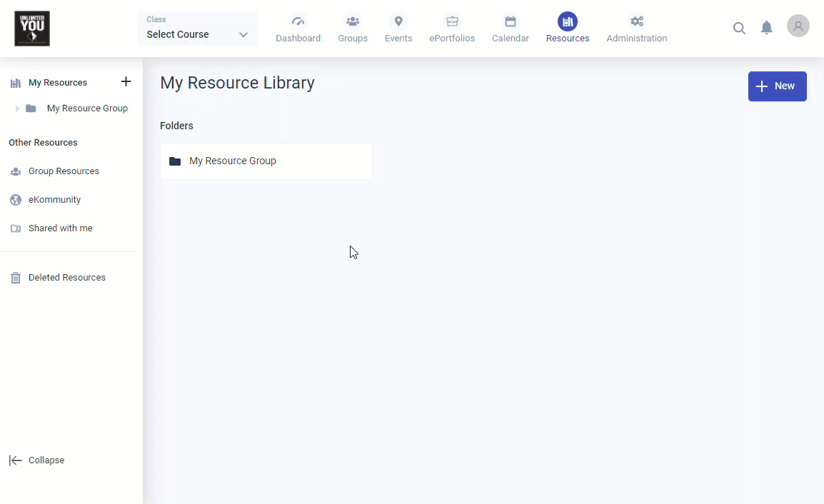This screenshot has height=504, width=824.
Task: Click the plus icon beside My Resources
Action: 126,81
